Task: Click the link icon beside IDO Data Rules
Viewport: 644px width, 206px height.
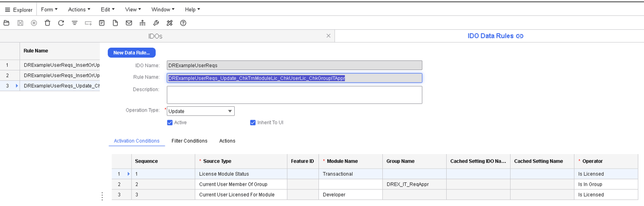Action: (x=520, y=36)
